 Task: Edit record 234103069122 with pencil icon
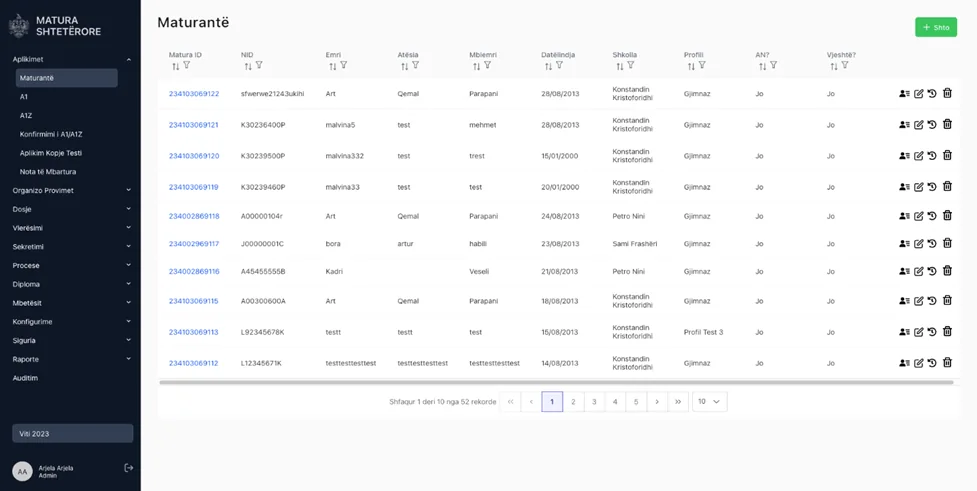[918, 93]
